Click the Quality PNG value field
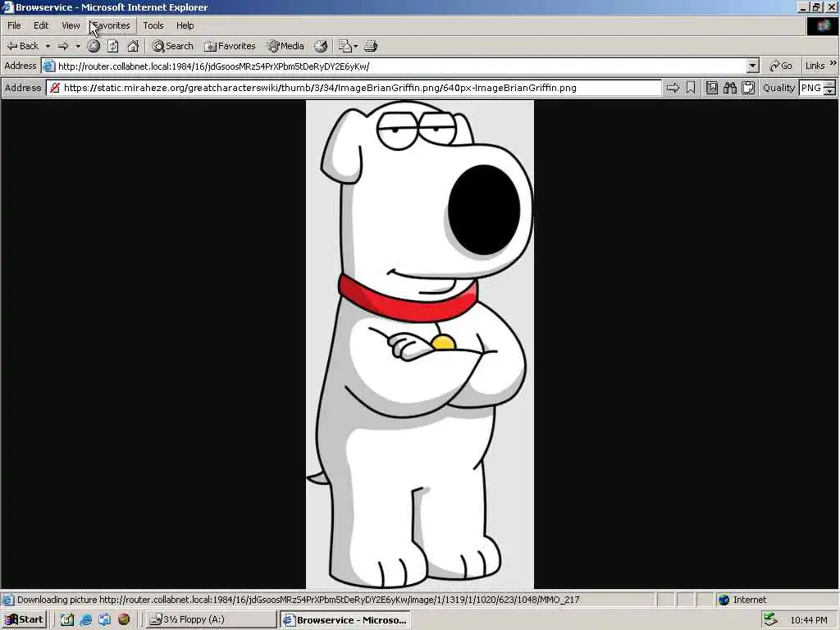 [810, 88]
